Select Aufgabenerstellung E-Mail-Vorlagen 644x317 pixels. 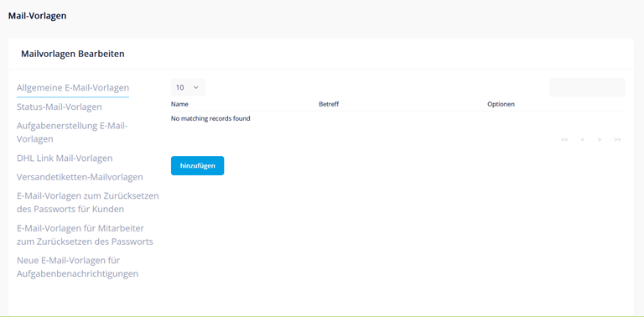[72, 133]
